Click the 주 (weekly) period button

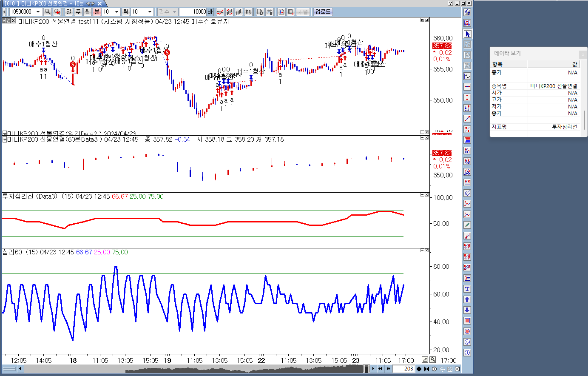click(78, 12)
